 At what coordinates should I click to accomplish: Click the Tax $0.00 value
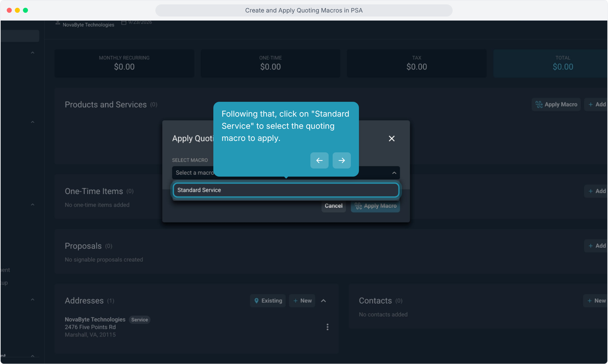[417, 67]
